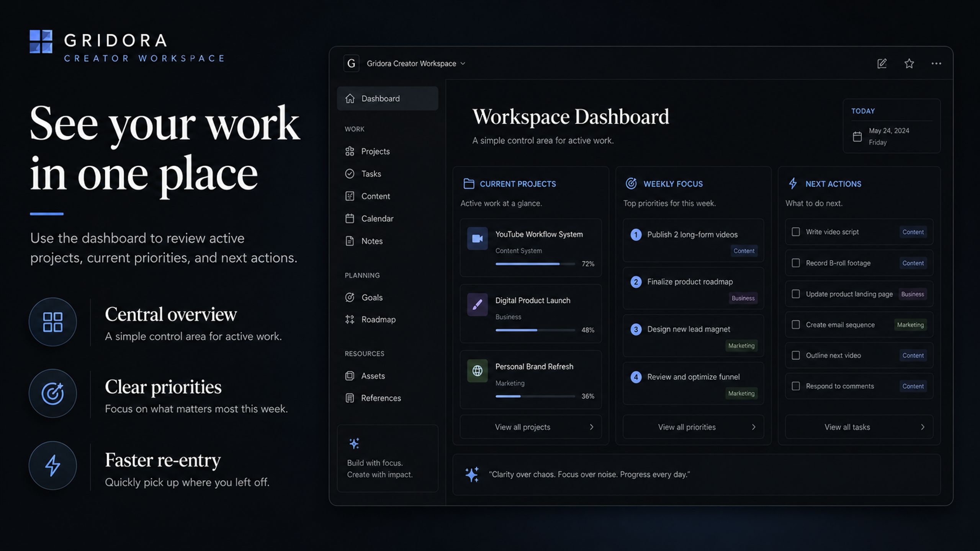Open the three-dot more options menu
This screenshot has width=980, height=551.
936,64
